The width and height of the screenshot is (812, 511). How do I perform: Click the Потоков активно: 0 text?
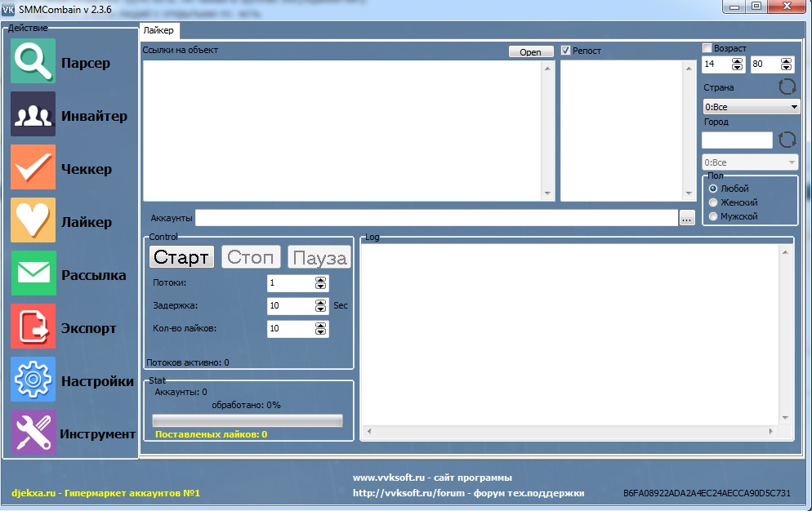click(187, 362)
